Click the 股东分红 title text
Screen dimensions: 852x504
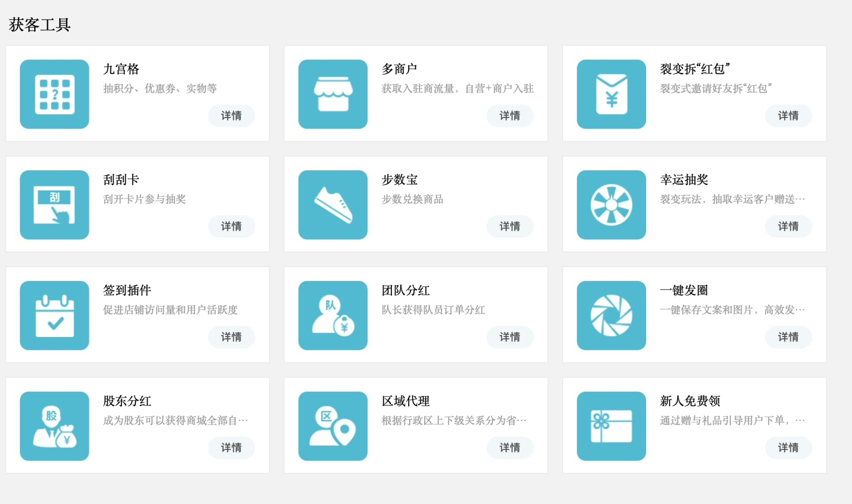tap(127, 401)
